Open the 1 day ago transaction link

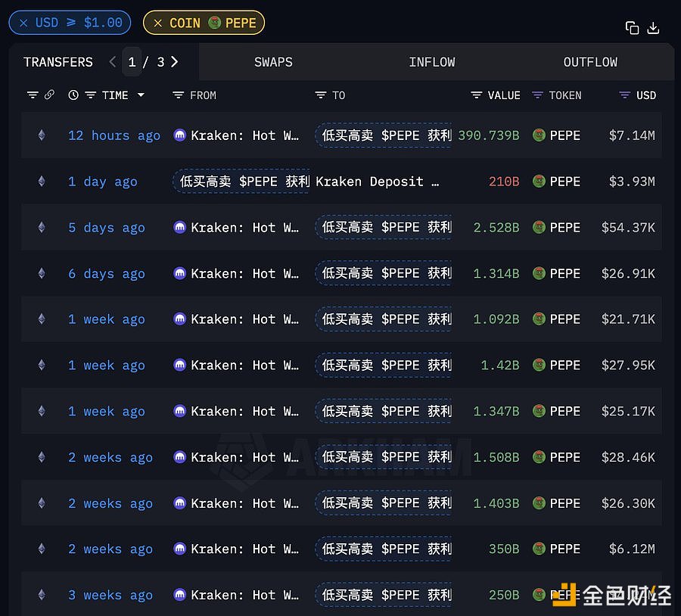tap(102, 182)
